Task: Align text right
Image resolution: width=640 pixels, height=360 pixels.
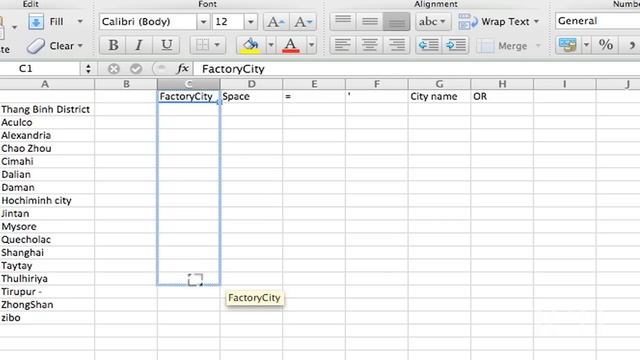Action: click(x=396, y=45)
